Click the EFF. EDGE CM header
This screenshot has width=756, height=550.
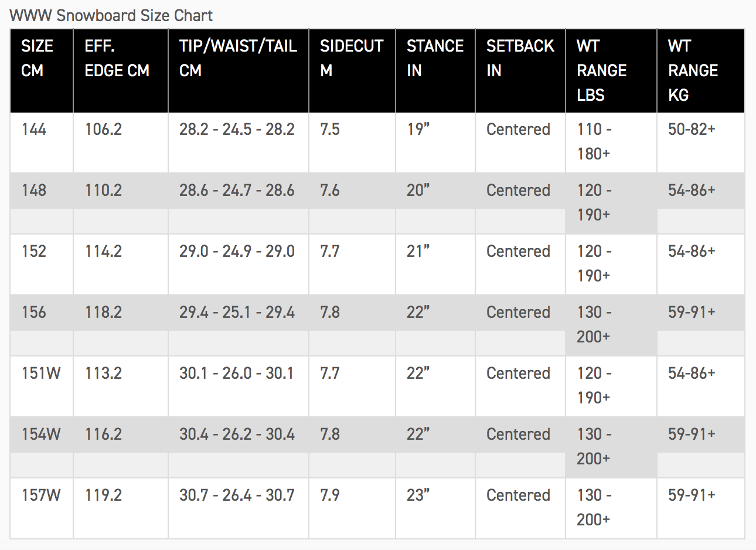pos(117,58)
